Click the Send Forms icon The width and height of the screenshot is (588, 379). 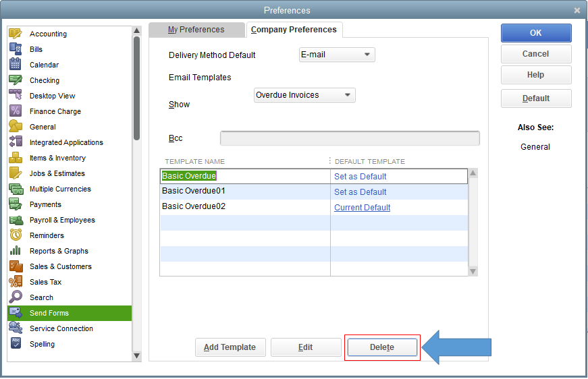[x=16, y=313]
